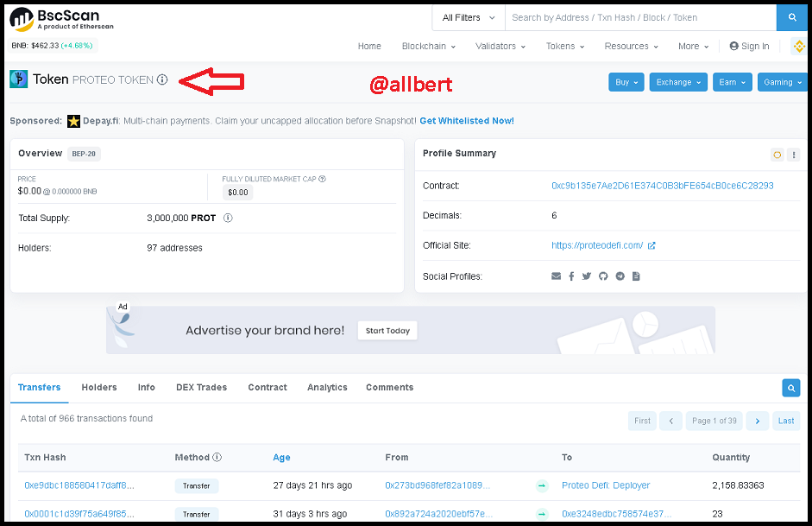
Task: Open txn hash 0xe9dbc188580417daff8
Action: click(79, 485)
